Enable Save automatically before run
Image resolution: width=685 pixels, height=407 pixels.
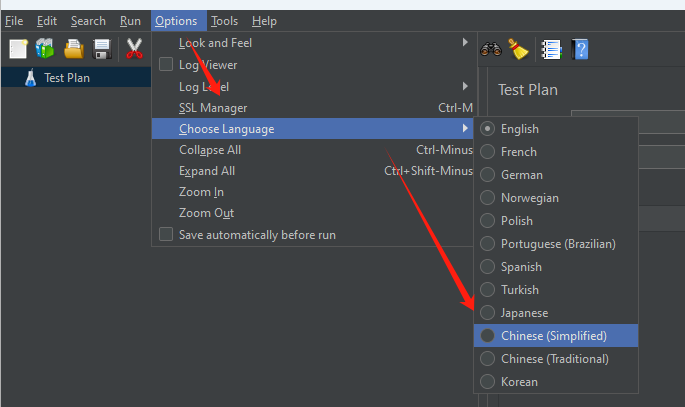166,235
